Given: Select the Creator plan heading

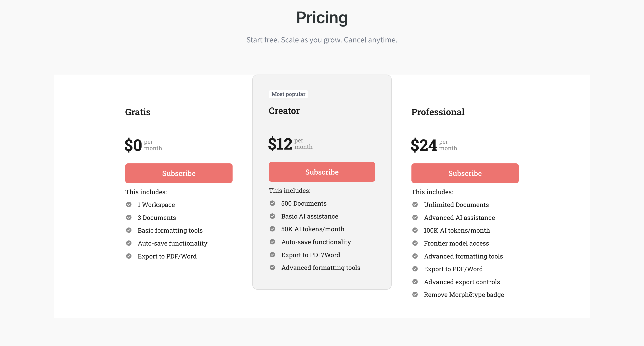Looking at the screenshot, I should pyautogui.click(x=284, y=110).
